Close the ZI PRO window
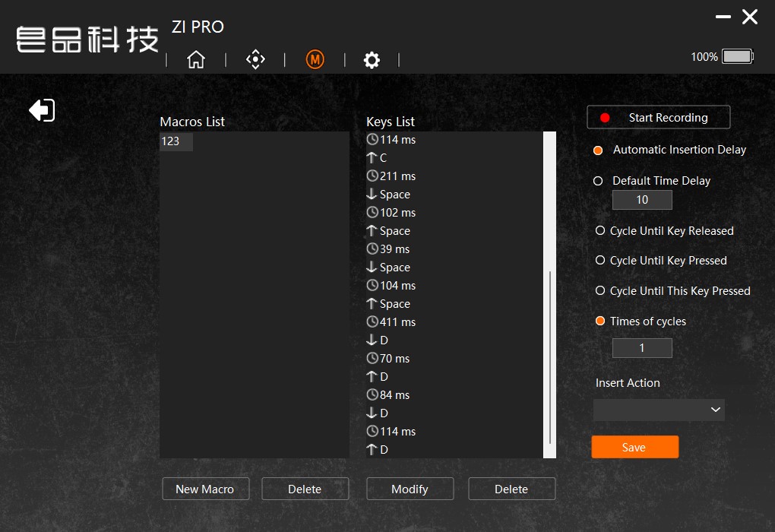This screenshot has height=532, width=775. click(750, 17)
